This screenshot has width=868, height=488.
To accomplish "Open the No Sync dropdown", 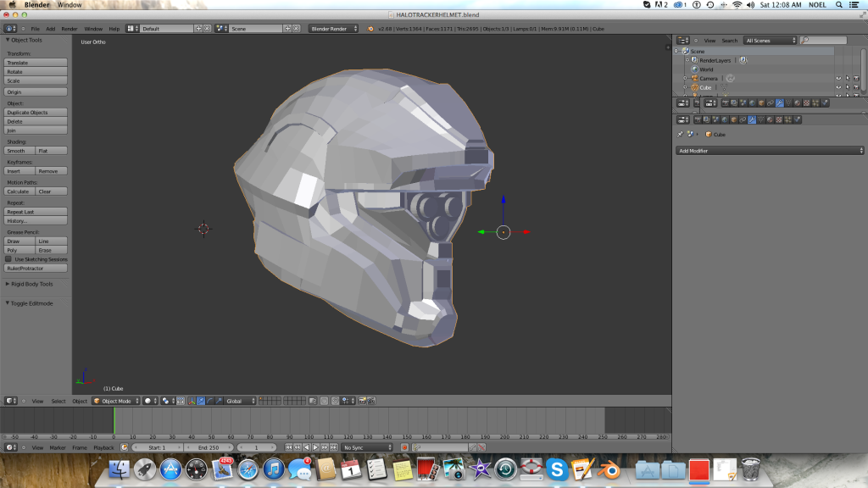I will (366, 447).
